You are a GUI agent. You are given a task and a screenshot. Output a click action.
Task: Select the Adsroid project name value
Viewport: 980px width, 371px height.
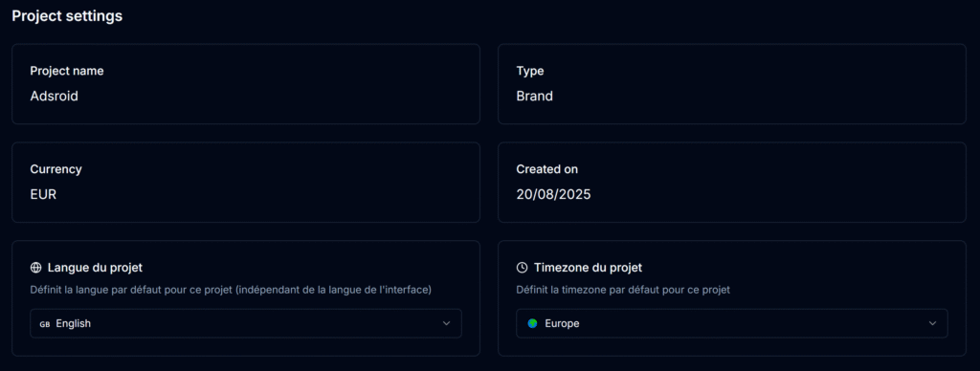[55, 97]
